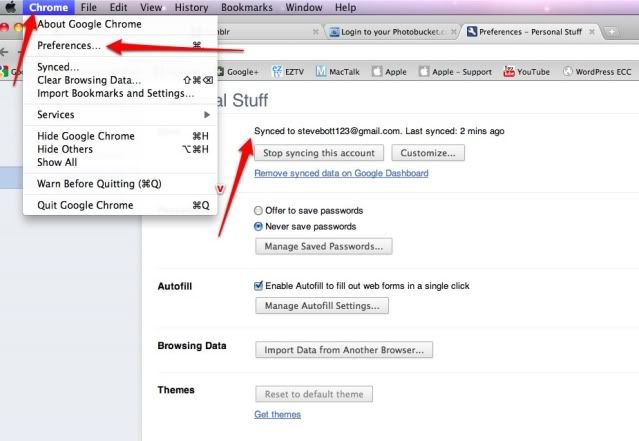Click the Preferences tab wrench icon
The image size is (639, 441).
pos(472,31)
